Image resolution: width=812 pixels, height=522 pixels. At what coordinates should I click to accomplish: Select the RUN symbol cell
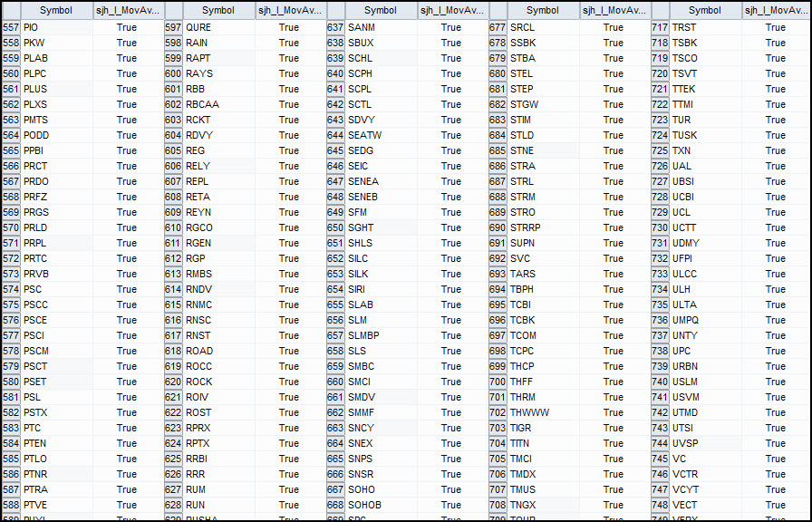tap(218, 505)
